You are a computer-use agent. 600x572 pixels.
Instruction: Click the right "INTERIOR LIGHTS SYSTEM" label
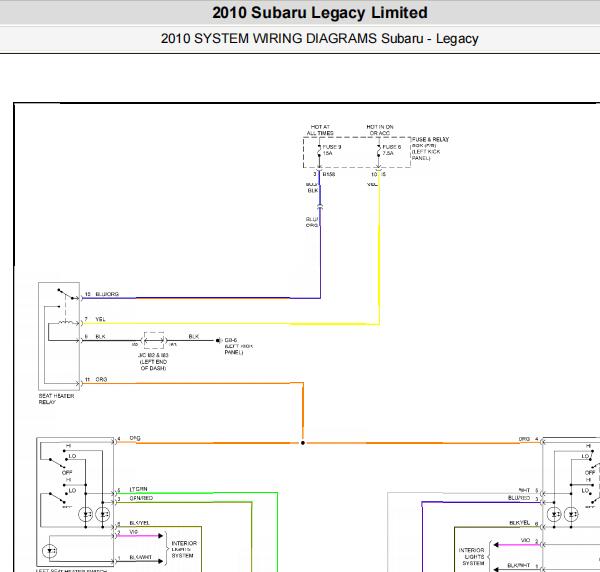[x=471, y=557]
